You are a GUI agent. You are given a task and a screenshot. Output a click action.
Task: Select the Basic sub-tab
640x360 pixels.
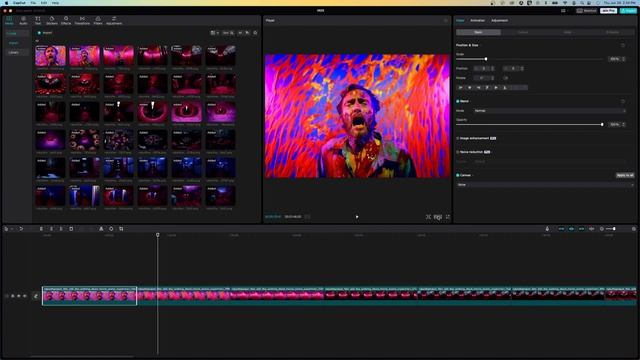click(x=478, y=32)
